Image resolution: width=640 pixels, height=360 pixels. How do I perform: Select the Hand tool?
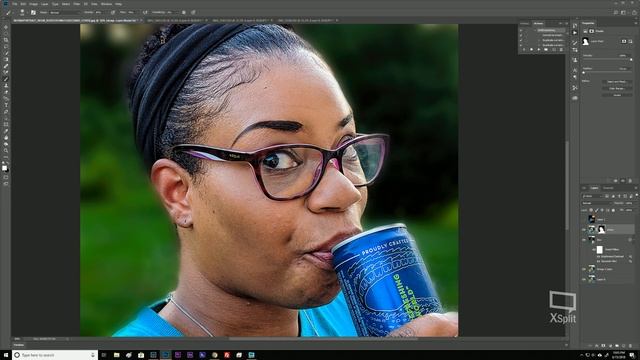click(x=6, y=144)
